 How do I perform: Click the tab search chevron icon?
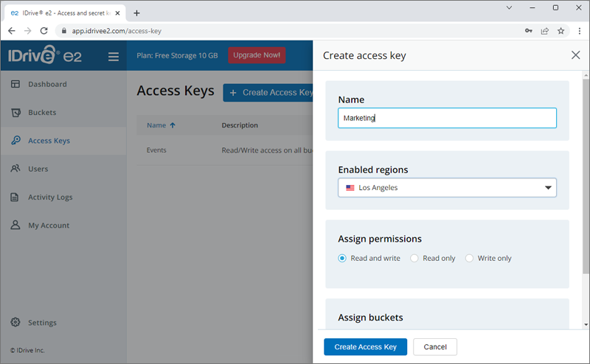509,7
